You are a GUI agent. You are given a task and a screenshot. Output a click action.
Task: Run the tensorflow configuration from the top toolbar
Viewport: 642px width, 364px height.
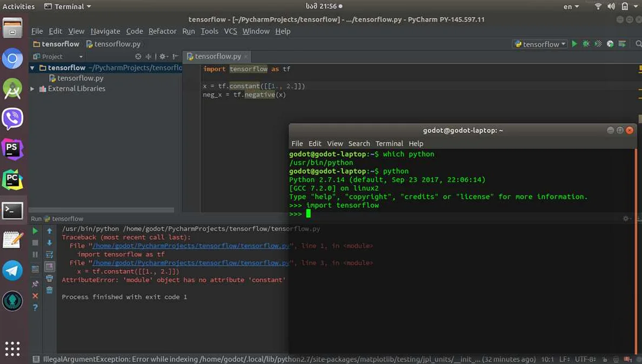tap(574, 44)
